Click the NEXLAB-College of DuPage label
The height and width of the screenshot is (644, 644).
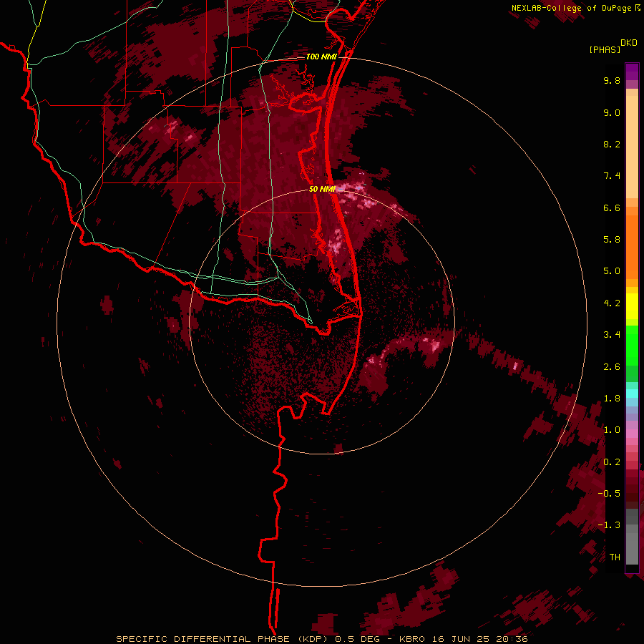(x=571, y=8)
